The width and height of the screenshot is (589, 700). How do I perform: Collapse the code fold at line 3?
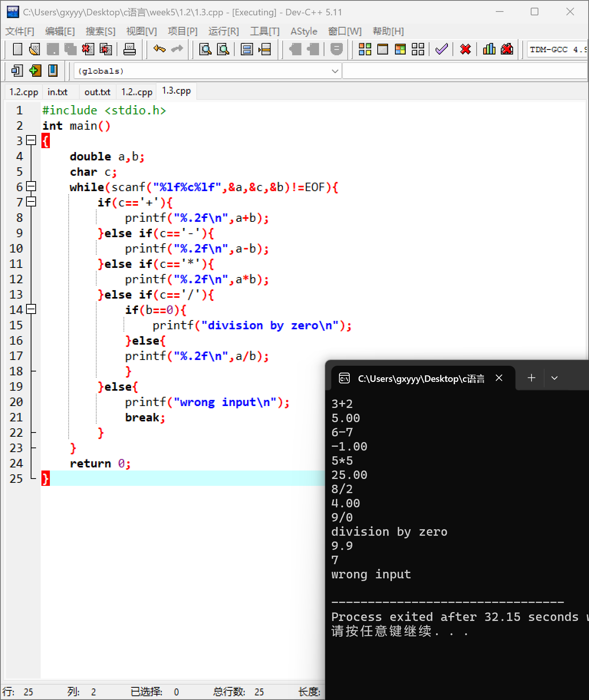(x=31, y=140)
